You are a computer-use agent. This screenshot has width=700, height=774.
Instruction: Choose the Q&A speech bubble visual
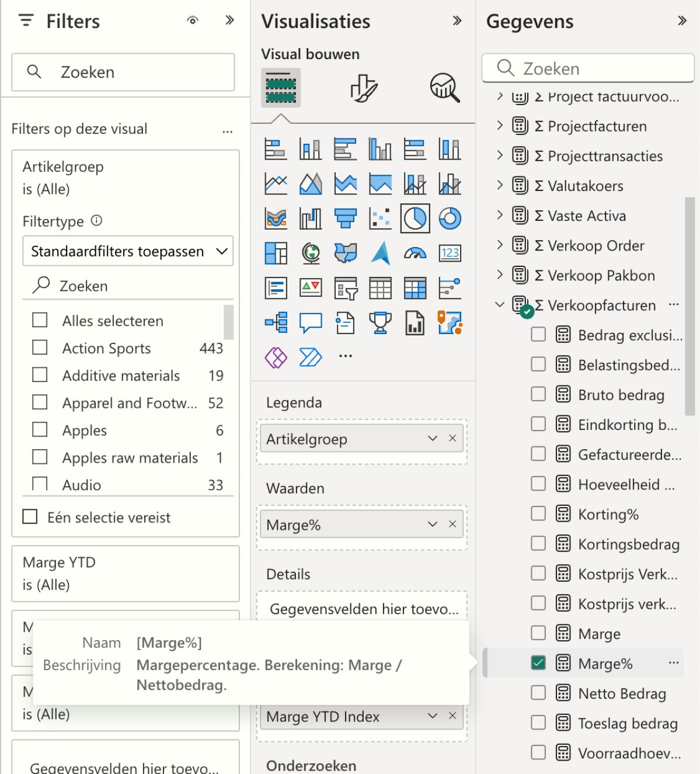311,322
